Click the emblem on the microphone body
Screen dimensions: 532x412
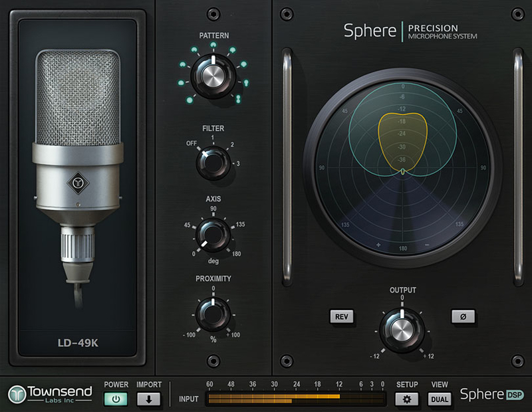coord(78,183)
